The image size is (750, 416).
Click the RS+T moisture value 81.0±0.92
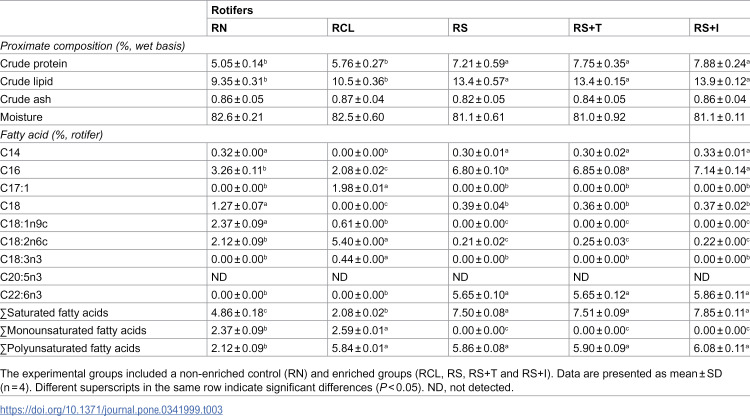599,117
